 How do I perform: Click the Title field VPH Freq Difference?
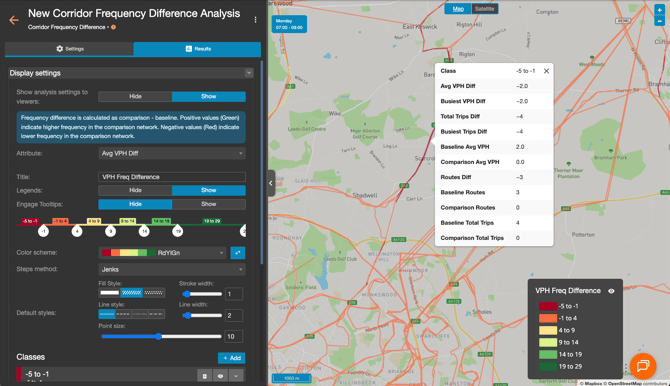pos(172,177)
